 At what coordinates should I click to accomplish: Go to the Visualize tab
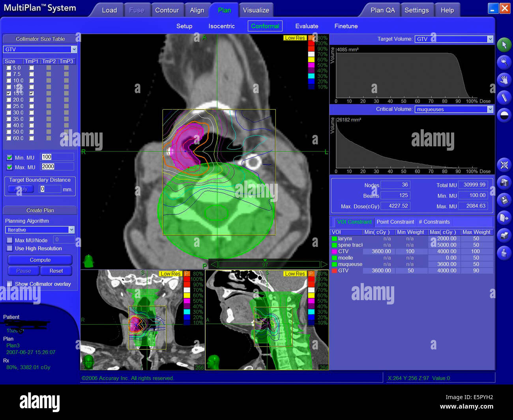click(x=256, y=10)
